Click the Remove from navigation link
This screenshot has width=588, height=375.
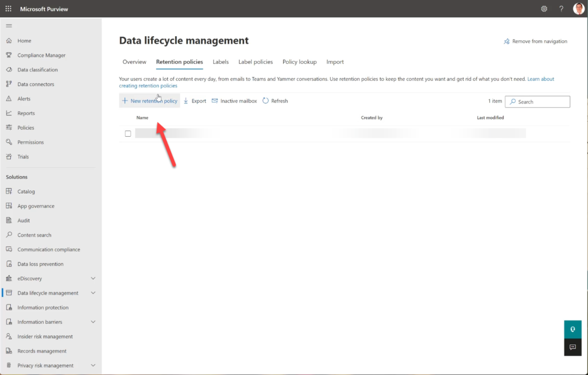point(535,41)
